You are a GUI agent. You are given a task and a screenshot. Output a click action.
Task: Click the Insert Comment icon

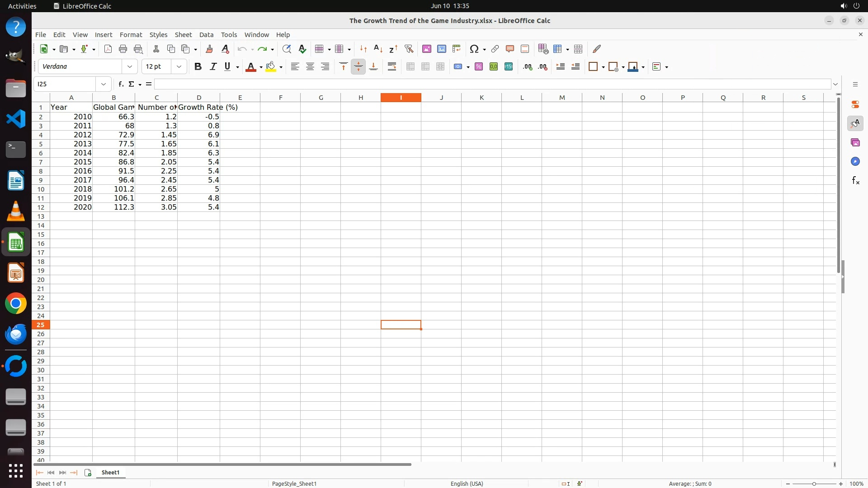509,49
